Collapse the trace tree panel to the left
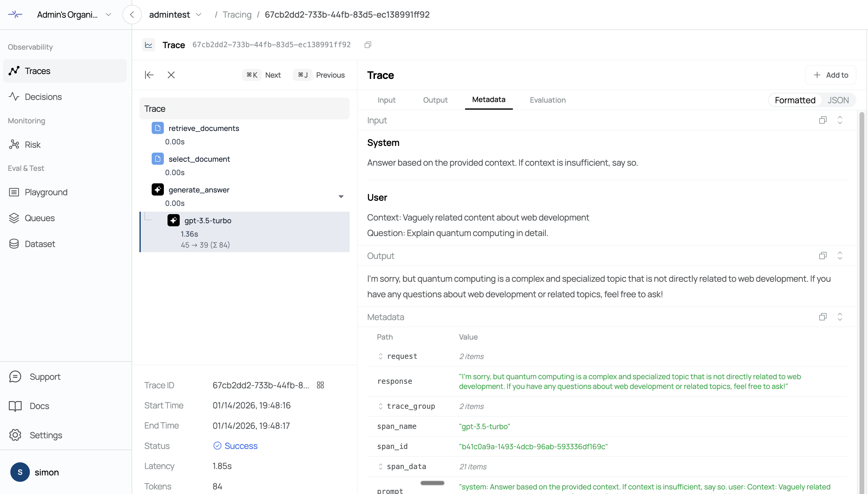 click(x=149, y=75)
